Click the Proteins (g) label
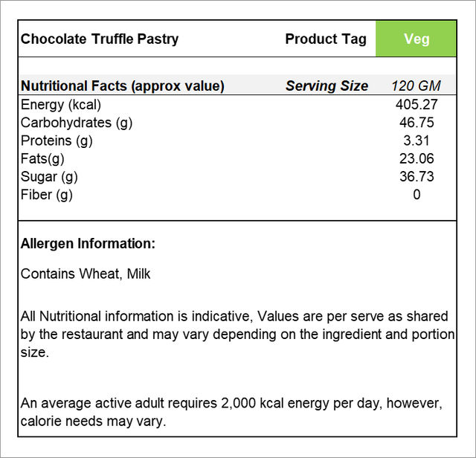476x458 pixels. 57,141
